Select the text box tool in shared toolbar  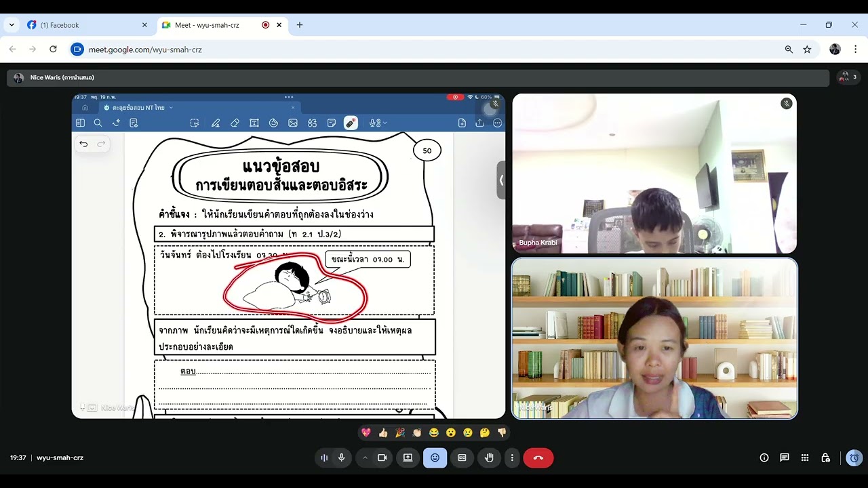pos(254,123)
